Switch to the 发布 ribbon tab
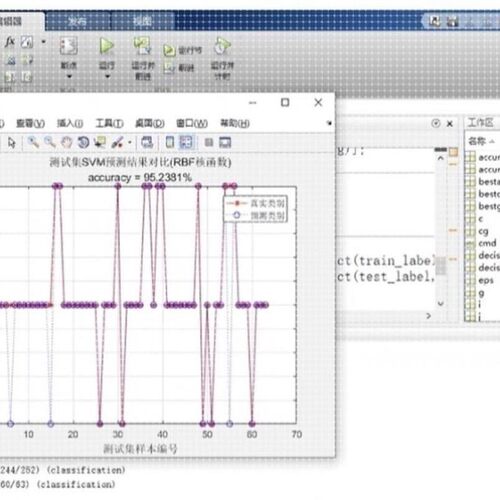The image size is (500, 500). [x=77, y=22]
